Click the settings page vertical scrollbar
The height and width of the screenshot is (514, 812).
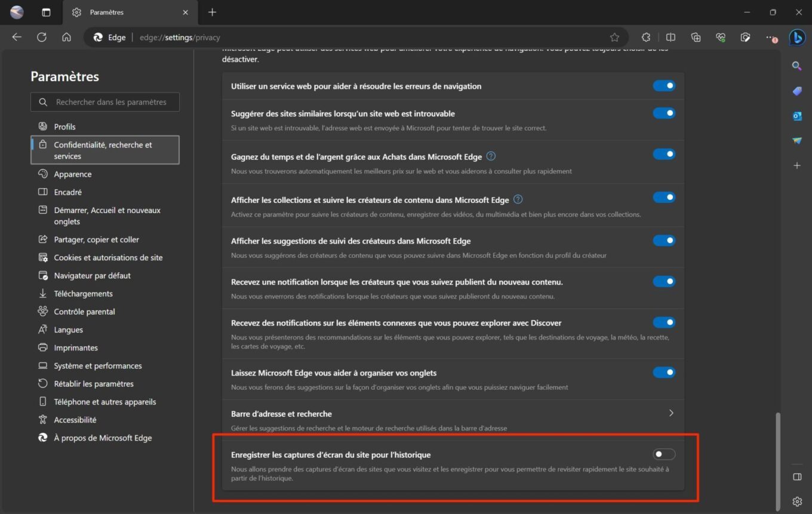coord(777,461)
